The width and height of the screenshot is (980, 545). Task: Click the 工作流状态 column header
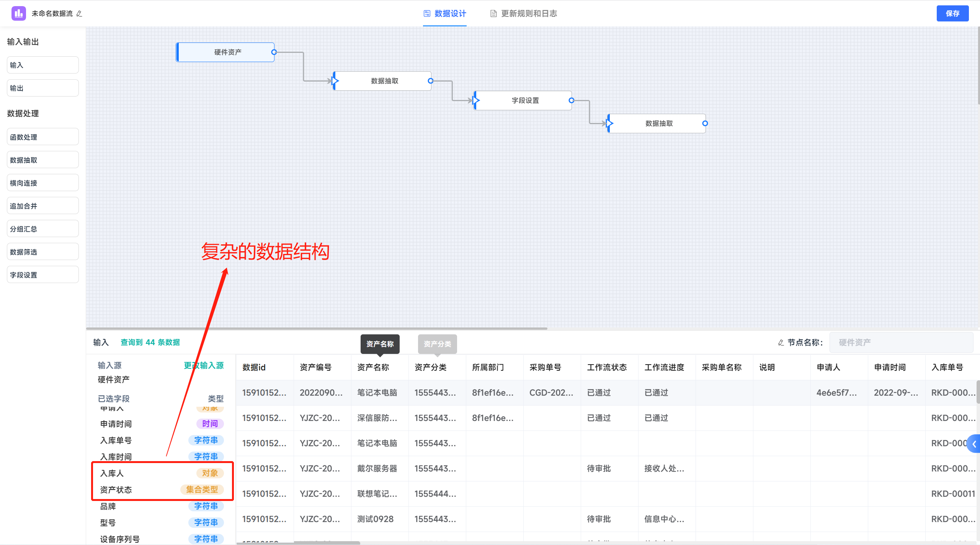point(609,367)
